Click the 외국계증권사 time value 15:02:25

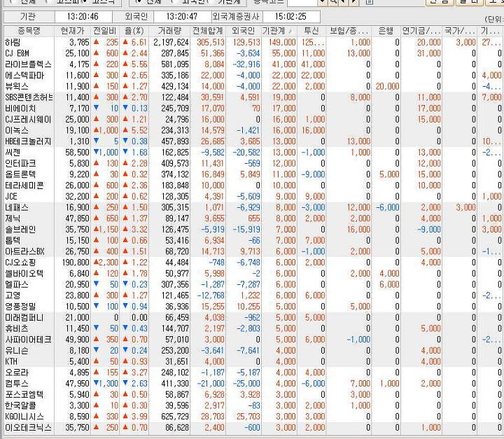pyautogui.click(x=290, y=16)
